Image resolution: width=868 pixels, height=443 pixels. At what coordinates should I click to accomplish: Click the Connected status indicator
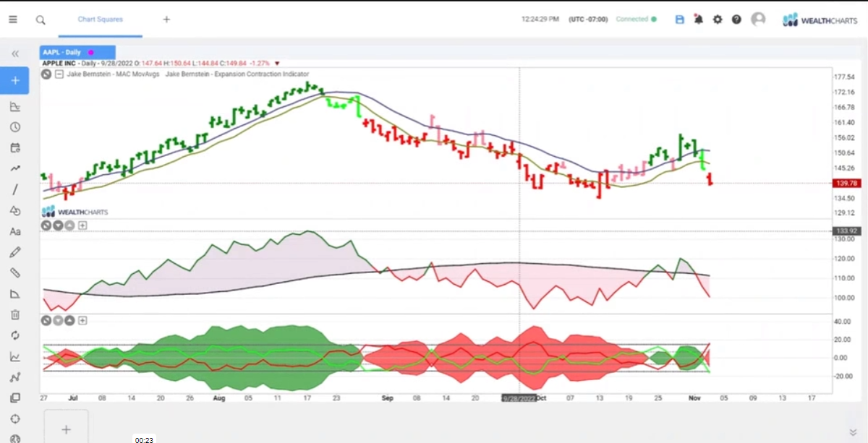(636, 20)
